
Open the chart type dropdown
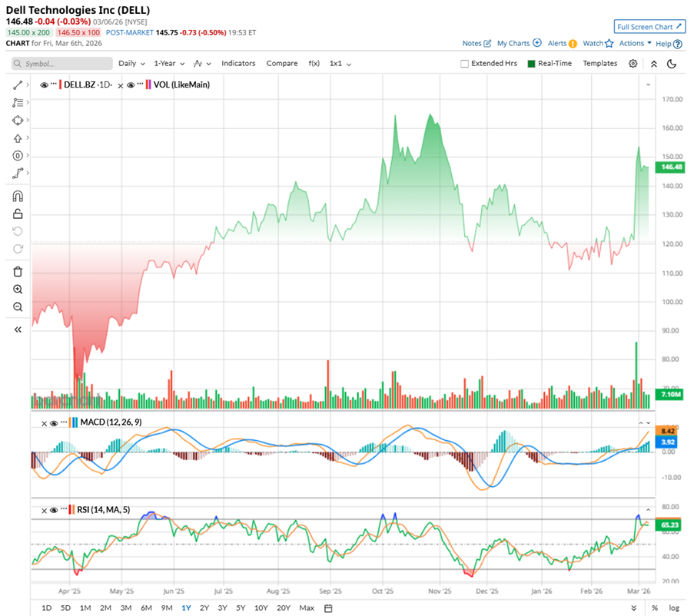coord(202,64)
